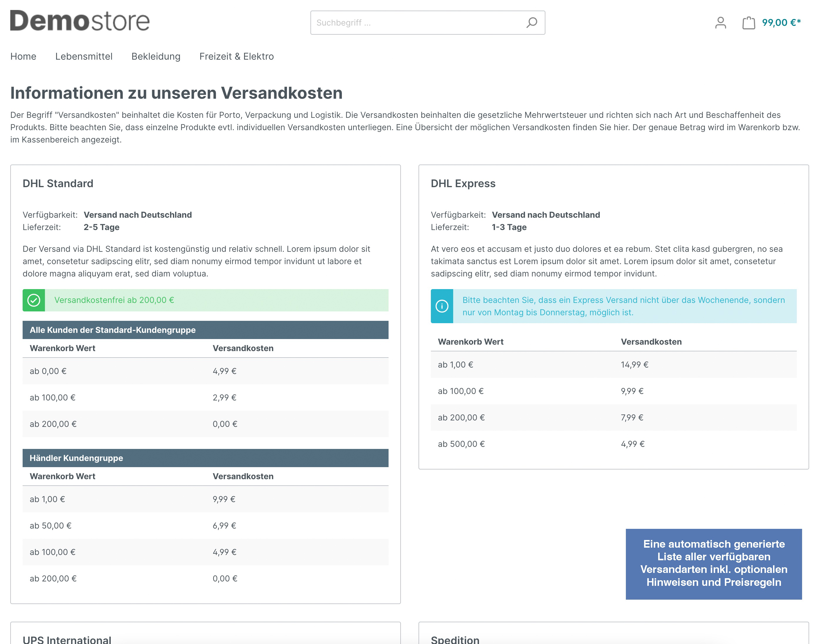Click the 'Händler Kundengruppe' header
This screenshot has width=820, height=644.
(205, 458)
